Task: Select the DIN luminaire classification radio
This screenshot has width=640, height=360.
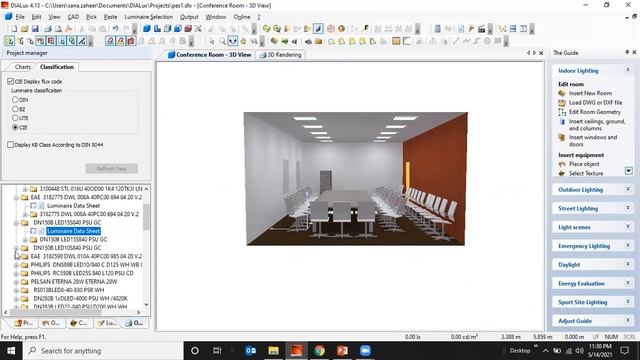Action: (x=15, y=100)
